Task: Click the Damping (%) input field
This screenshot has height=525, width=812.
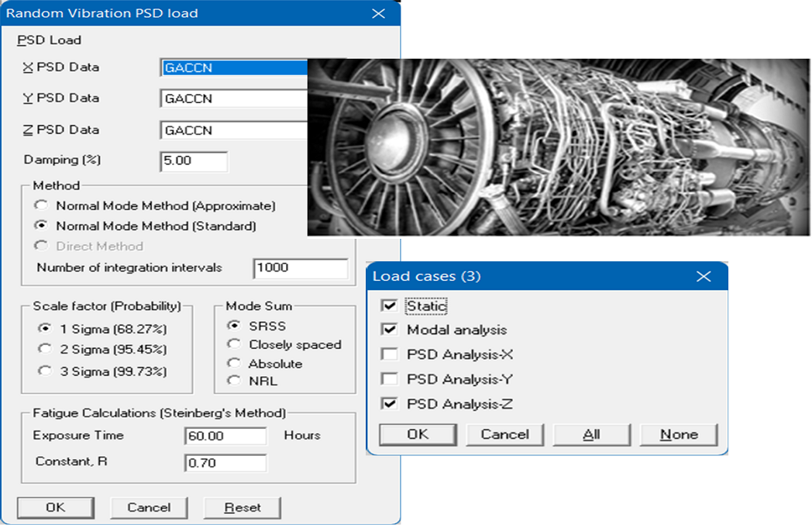Action: tap(194, 161)
